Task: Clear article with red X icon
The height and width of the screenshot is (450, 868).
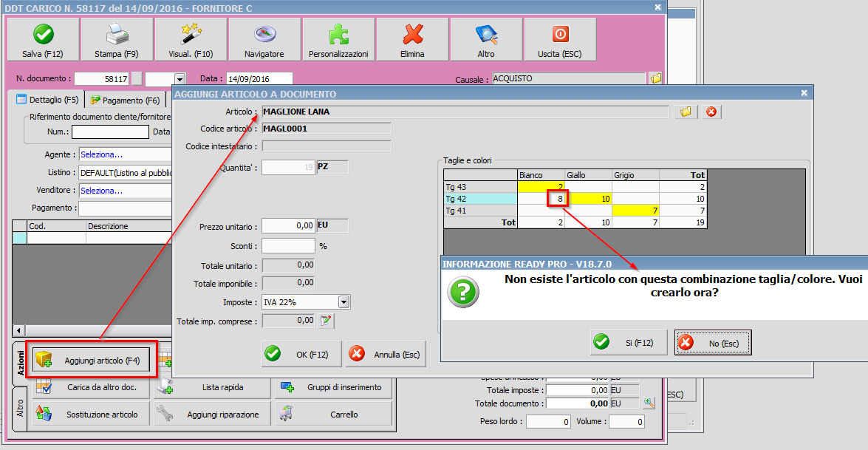Action: pyautogui.click(x=712, y=112)
